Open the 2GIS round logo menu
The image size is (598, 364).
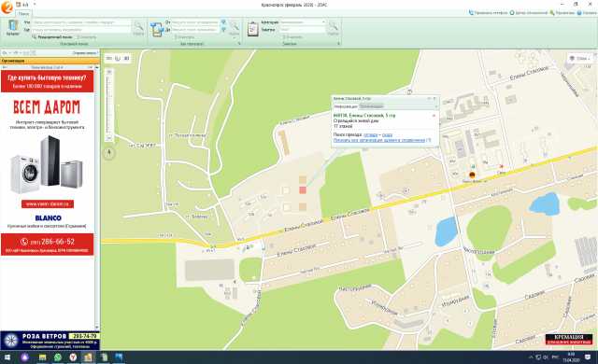[7, 7]
